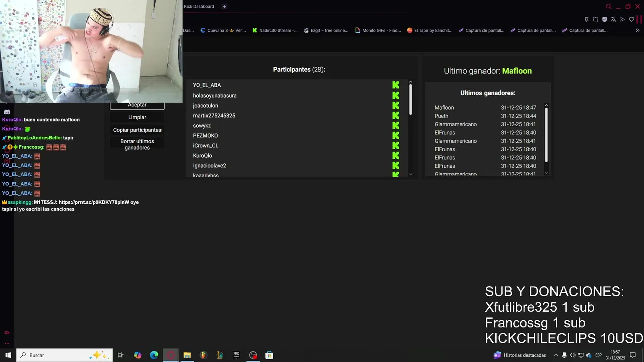Select participant martix275245325
The width and height of the screenshot is (644, 362).
(x=214, y=116)
